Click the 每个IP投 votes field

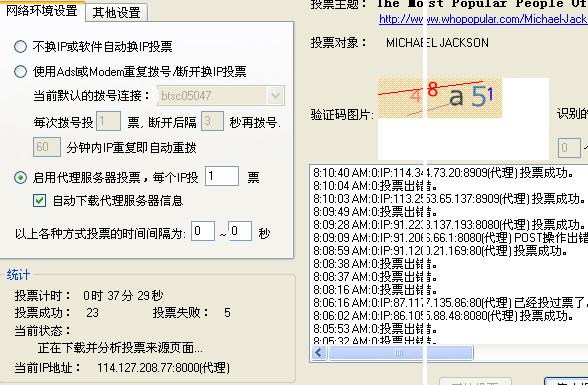pyautogui.click(x=222, y=176)
